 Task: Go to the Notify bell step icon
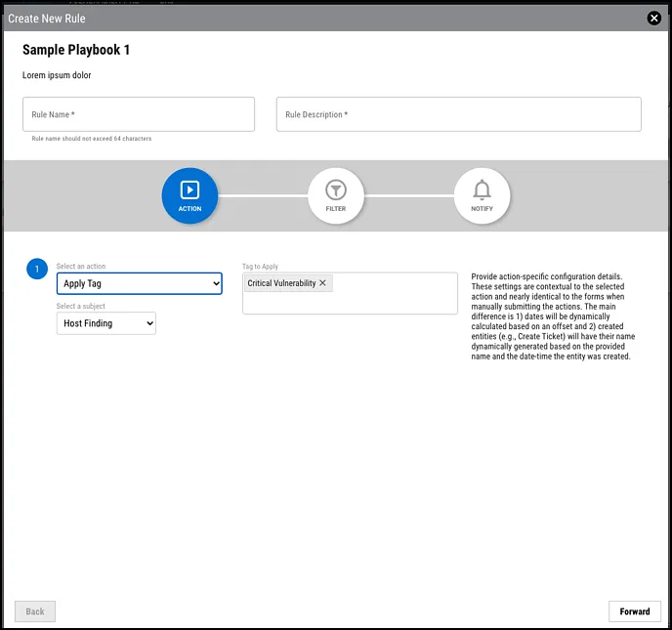(482, 195)
